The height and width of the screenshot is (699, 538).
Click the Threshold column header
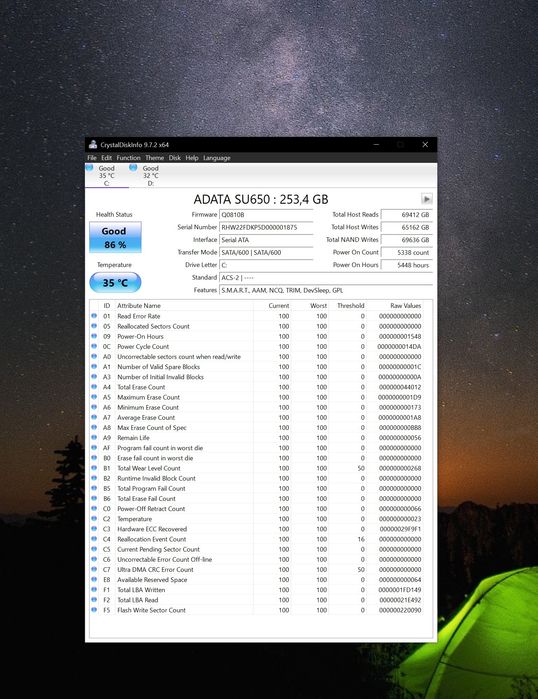(x=350, y=305)
